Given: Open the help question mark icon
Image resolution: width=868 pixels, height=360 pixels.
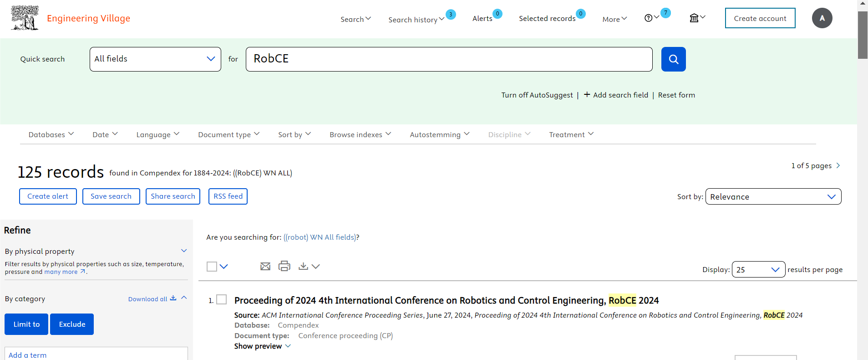Looking at the screenshot, I should point(648,18).
